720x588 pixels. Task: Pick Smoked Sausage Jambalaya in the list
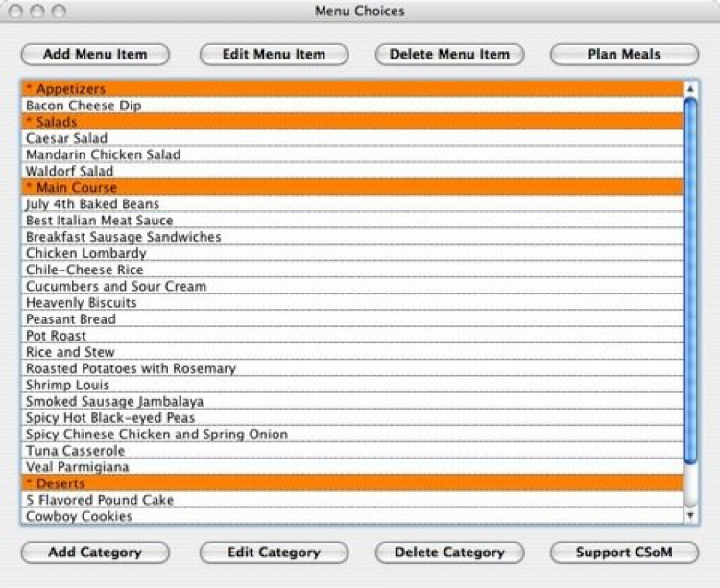(114, 401)
